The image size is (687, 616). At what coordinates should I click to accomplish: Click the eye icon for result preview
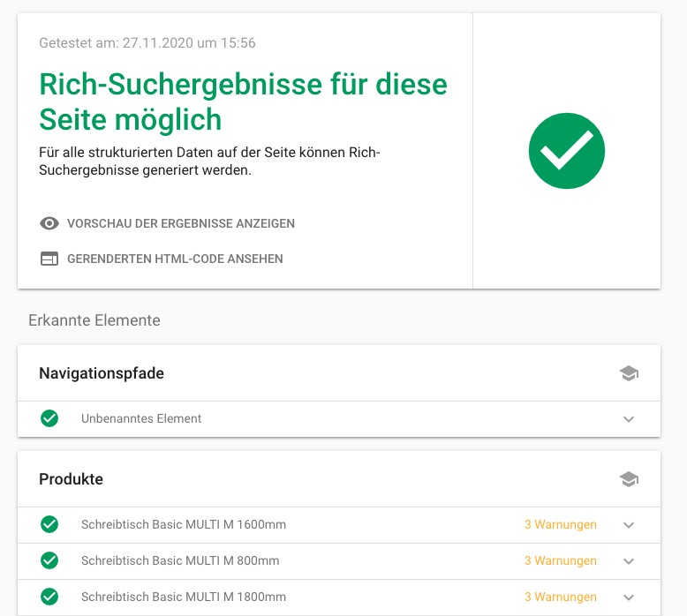click(49, 223)
